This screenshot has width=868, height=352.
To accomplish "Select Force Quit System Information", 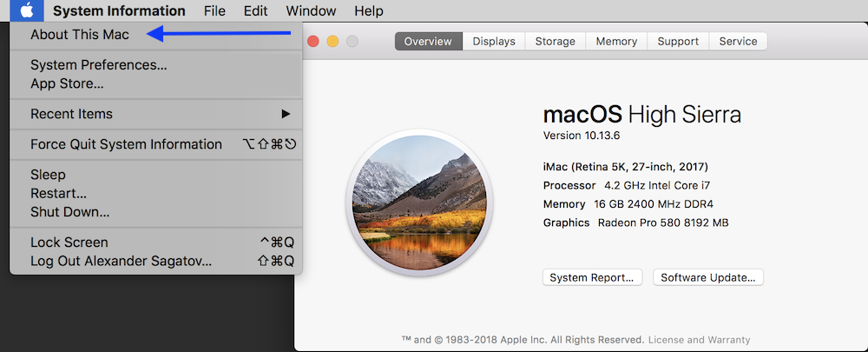I will click(x=126, y=144).
